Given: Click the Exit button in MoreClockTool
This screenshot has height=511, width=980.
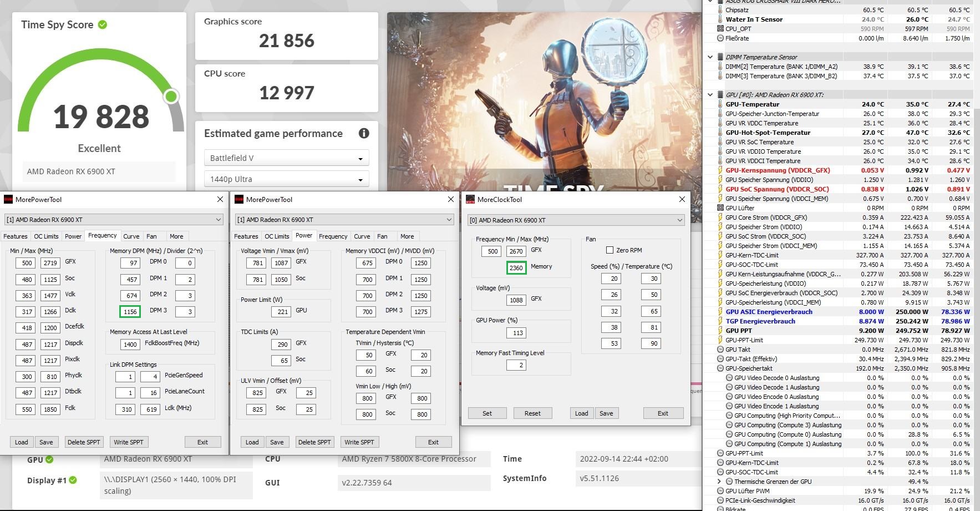Looking at the screenshot, I should pos(663,413).
